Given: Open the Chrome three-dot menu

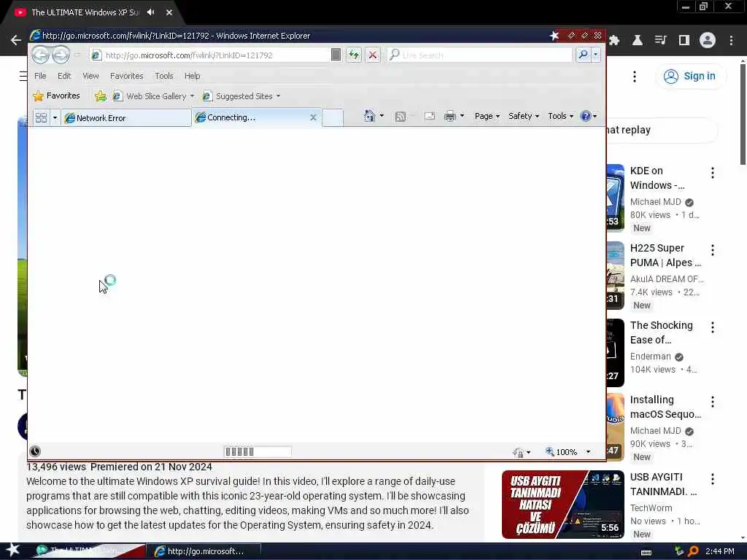Looking at the screenshot, I should [731, 41].
